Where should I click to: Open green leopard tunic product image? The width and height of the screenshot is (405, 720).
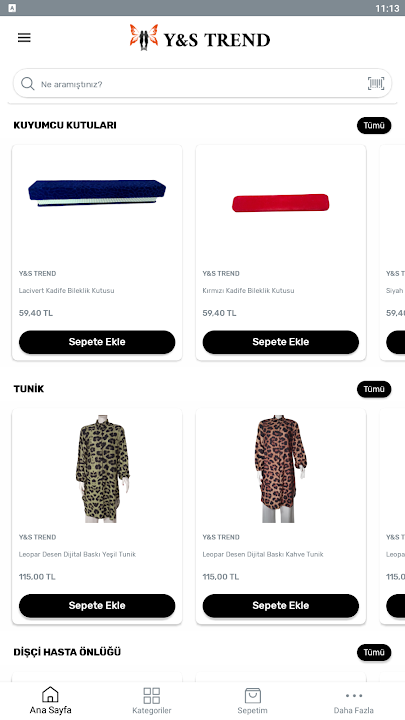coord(102,469)
